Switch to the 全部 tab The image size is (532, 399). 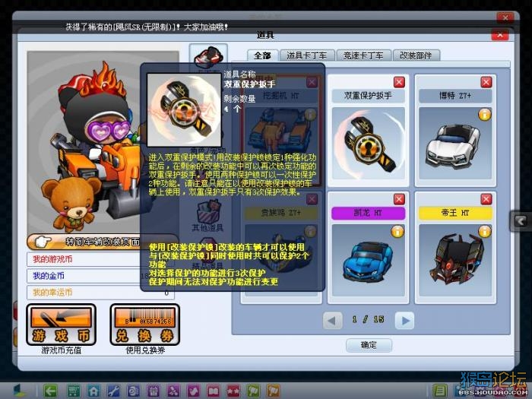[263, 55]
